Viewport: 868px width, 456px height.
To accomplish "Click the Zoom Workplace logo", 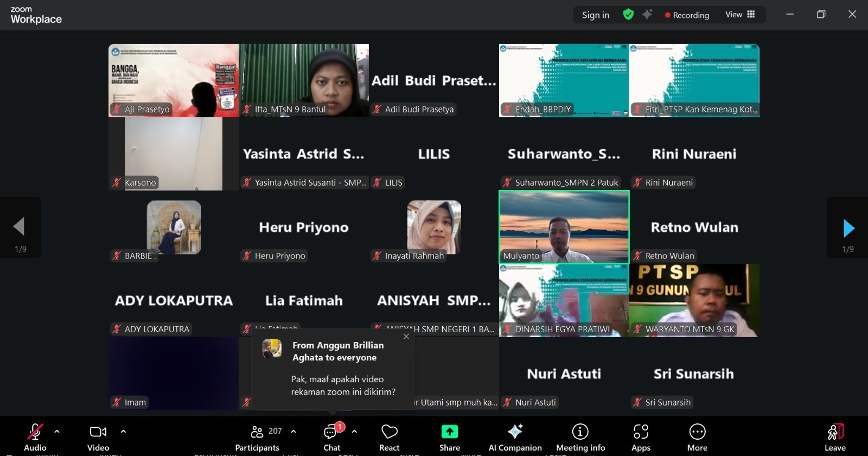I will pyautogui.click(x=36, y=15).
